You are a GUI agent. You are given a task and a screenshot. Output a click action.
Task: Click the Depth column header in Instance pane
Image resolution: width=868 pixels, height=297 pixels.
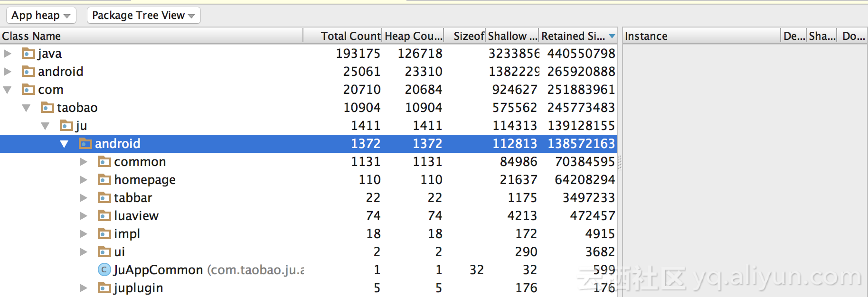pyautogui.click(x=794, y=36)
